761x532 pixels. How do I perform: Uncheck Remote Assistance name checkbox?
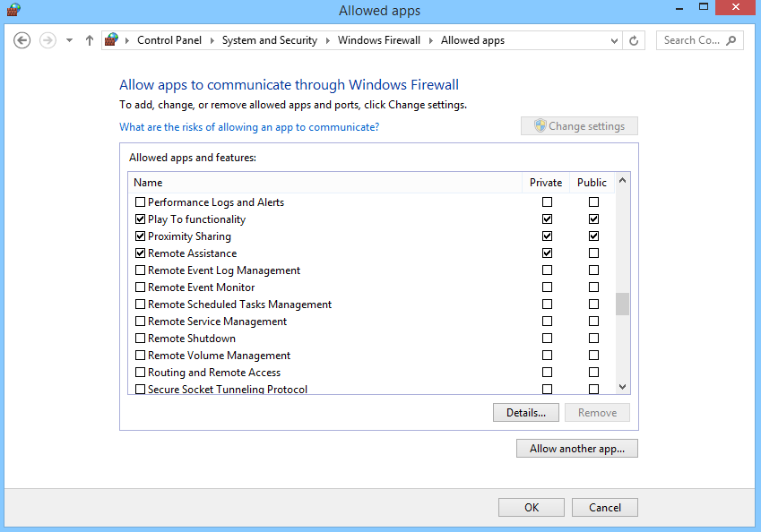[x=140, y=253]
